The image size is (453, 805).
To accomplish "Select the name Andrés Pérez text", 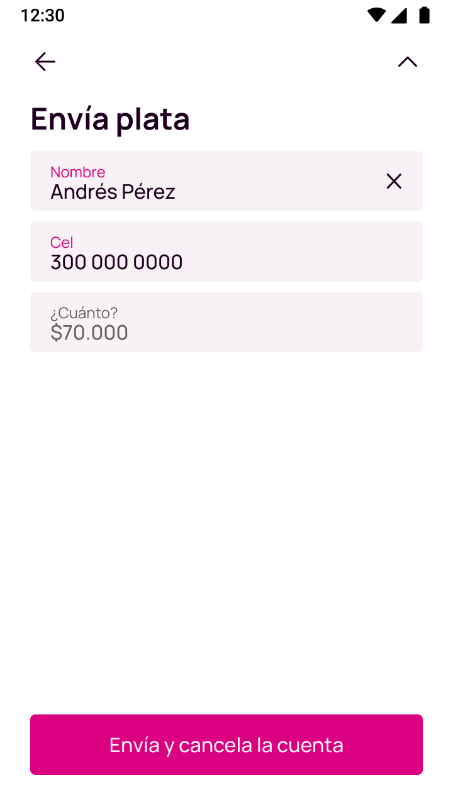I will click(x=113, y=192).
